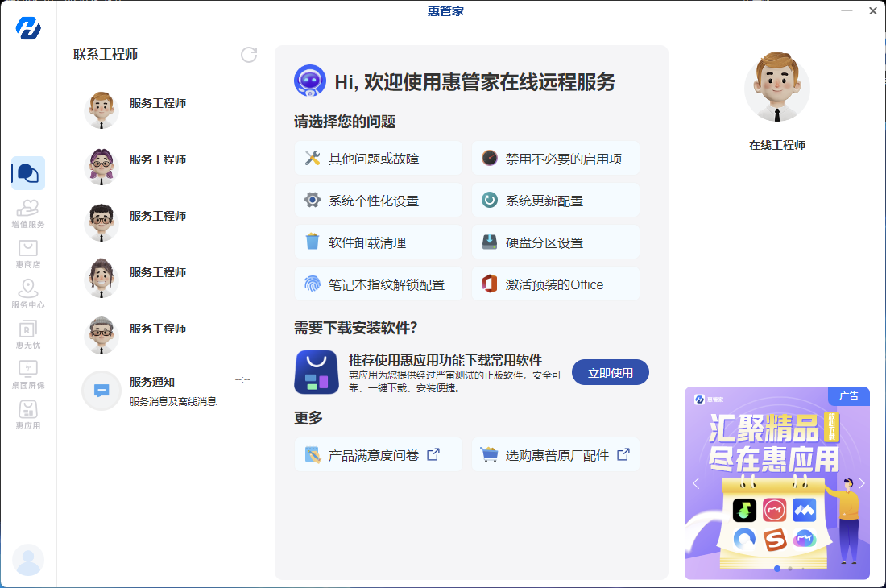Open the 选购惠普原厂配件 link
Viewport: 886px width, 588px height.
click(x=556, y=454)
